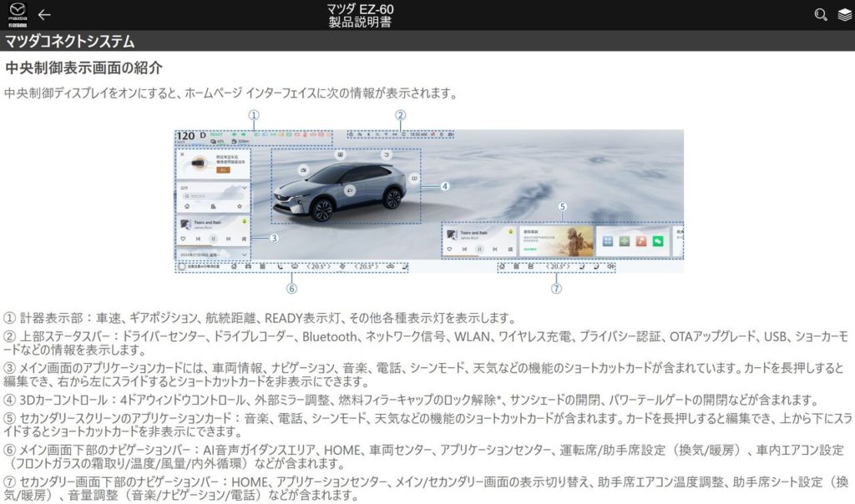The image size is (855, 504).
Task: Open the stacked layers contents icon
Action: (x=844, y=14)
